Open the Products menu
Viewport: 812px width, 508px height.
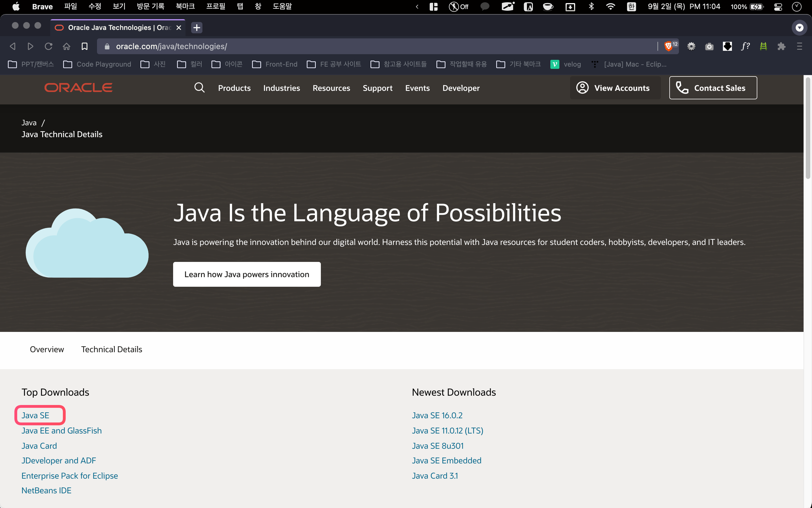coord(234,88)
